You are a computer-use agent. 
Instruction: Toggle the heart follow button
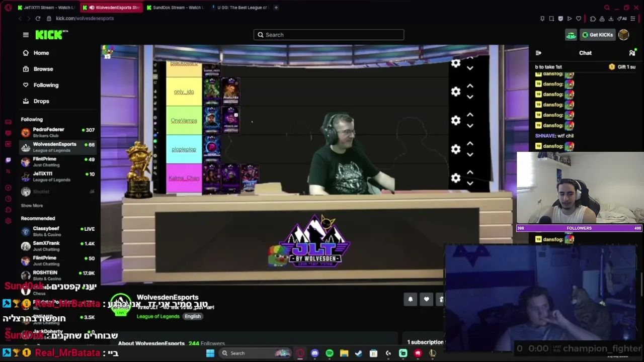click(427, 299)
